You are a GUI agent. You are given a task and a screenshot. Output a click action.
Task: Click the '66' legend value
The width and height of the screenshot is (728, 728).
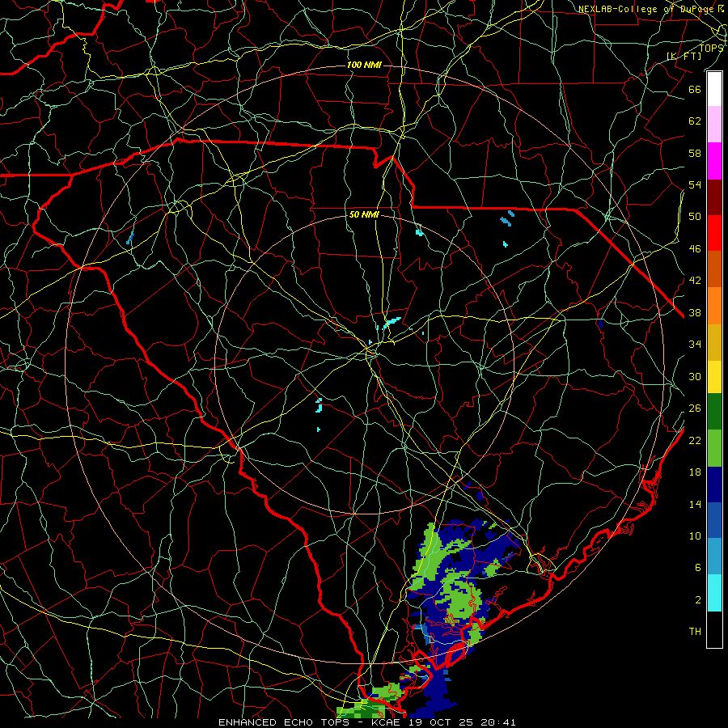pyautogui.click(x=695, y=89)
